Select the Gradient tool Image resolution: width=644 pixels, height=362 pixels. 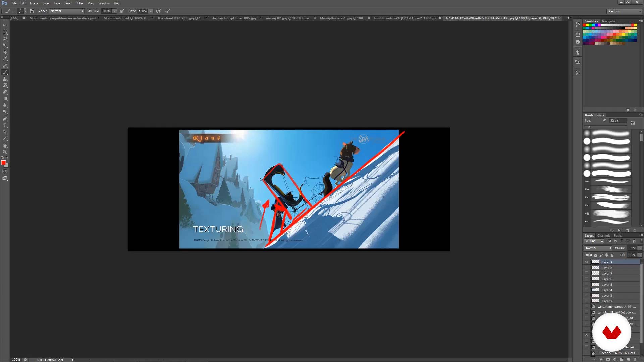pos(5,99)
